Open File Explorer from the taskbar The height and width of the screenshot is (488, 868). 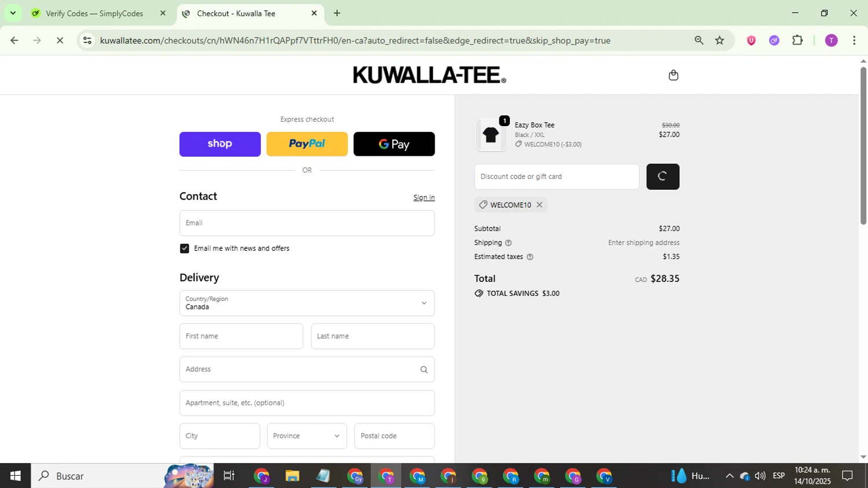(x=292, y=476)
